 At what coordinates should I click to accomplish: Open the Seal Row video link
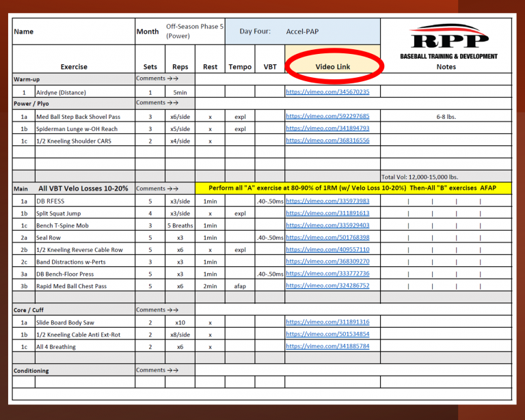click(327, 238)
